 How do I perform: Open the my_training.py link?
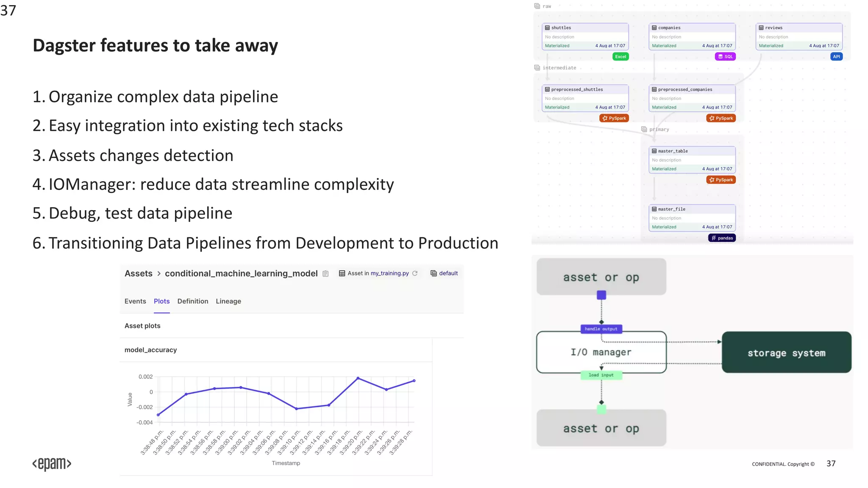(x=389, y=273)
